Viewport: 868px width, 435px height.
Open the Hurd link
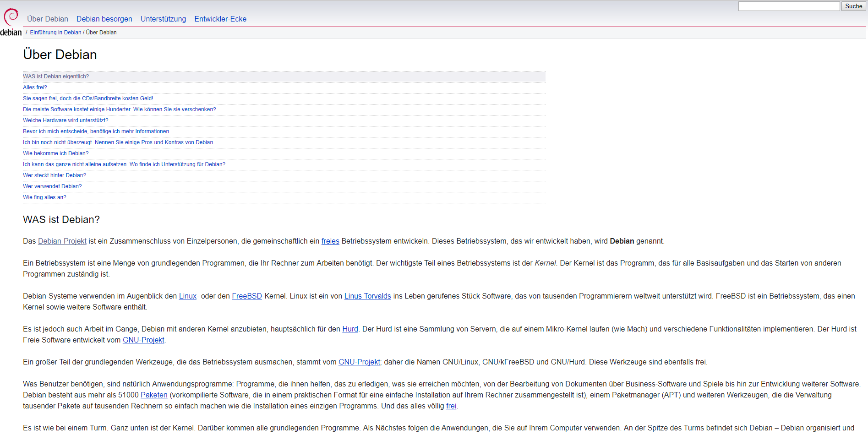(350, 329)
